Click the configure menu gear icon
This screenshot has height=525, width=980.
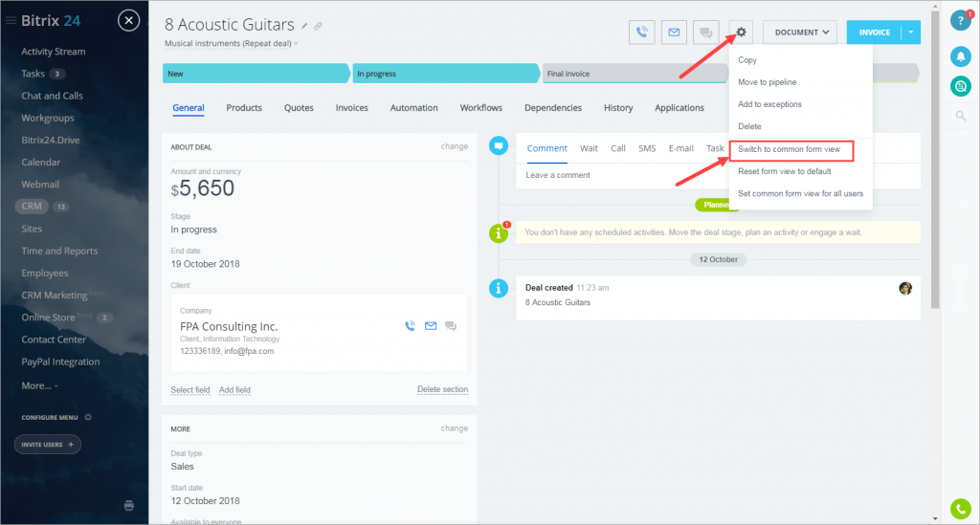pos(88,417)
